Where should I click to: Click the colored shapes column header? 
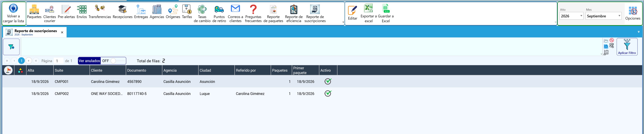[20, 71]
